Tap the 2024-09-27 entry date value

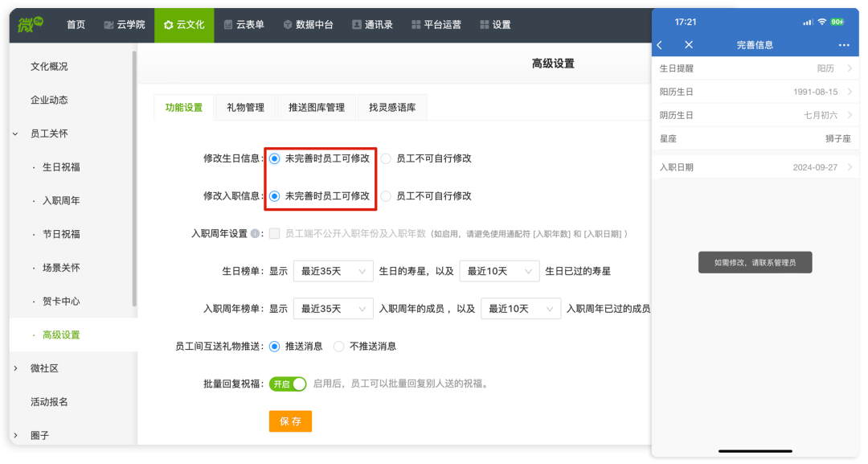tap(816, 167)
